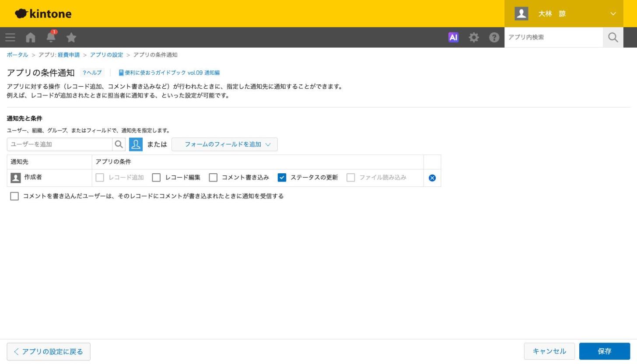Click 保存 button
This screenshot has width=637, height=364.
[605, 351]
